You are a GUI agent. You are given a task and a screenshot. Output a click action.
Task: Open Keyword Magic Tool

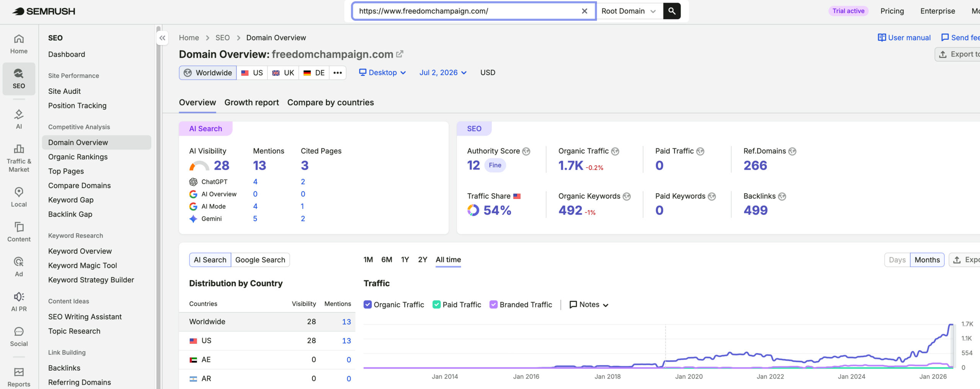tap(82, 265)
